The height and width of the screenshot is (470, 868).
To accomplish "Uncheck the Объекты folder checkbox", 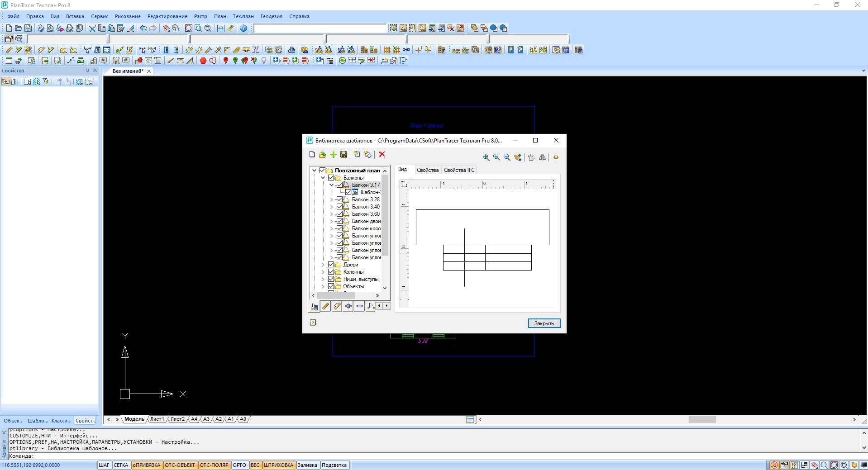I will 331,286.
